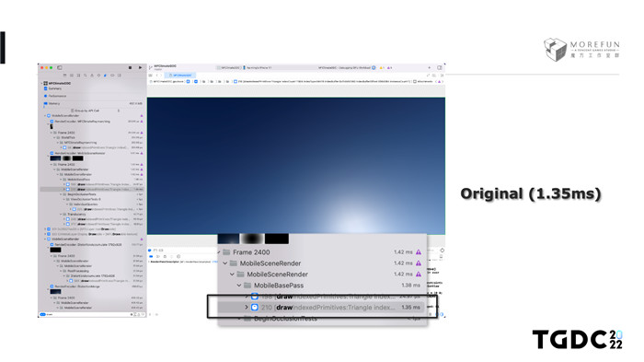Screen dimensions: 644x362
Task: Click the Run play button
Action: coord(140,67)
